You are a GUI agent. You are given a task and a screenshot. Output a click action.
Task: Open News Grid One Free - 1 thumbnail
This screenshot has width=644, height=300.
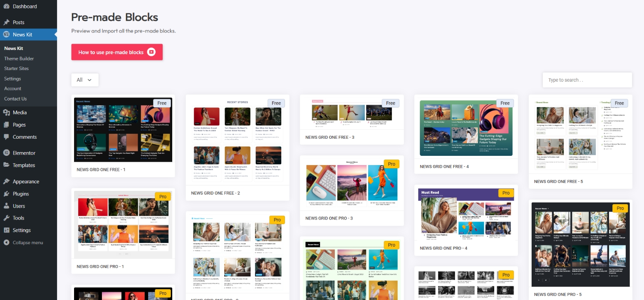[x=123, y=130]
